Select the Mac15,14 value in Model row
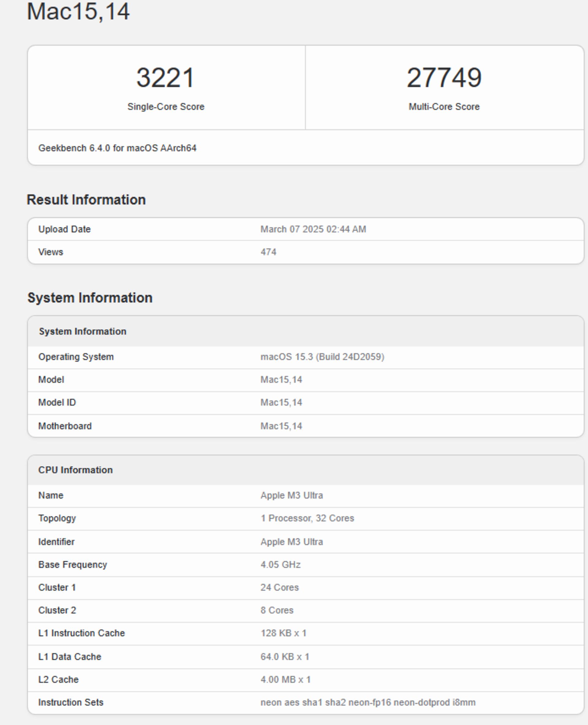The height and width of the screenshot is (725, 588). 281,379
